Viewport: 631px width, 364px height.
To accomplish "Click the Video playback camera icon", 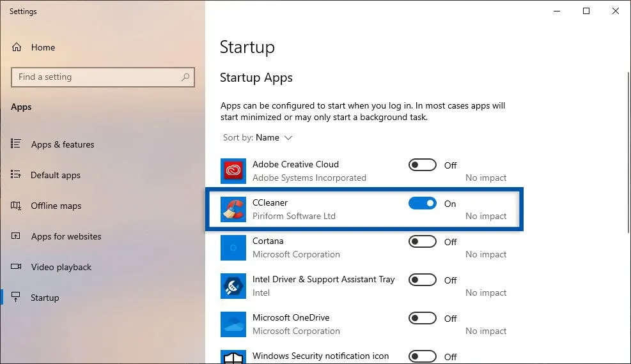I will point(16,266).
